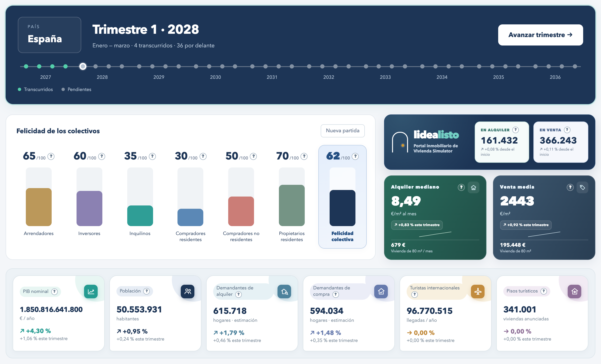Click the PIB value '1.850.816.641.800'
Viewport: 601px width, 364px height.
51,309
